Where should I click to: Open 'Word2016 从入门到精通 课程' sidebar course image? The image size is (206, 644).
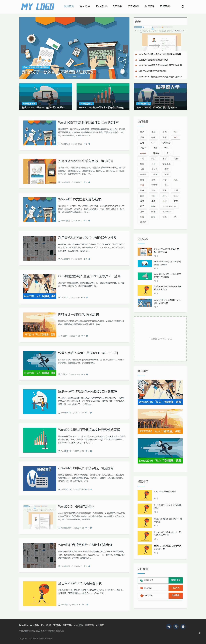160,392
